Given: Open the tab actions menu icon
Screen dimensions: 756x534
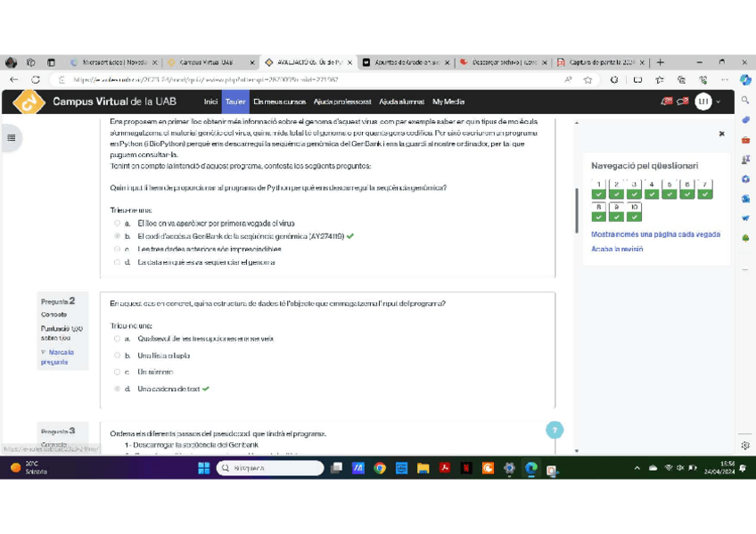Looking at the screenshot, I should coord(51,62).
